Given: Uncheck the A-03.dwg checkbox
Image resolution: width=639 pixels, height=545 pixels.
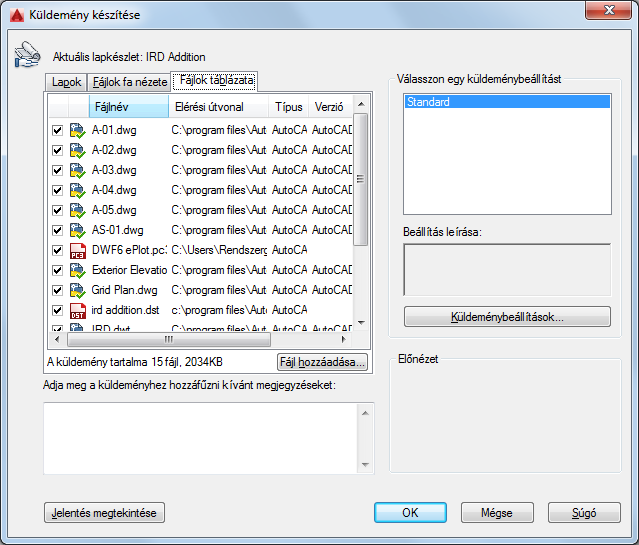Looking at the screenshot, I should (x=57, y=170).
